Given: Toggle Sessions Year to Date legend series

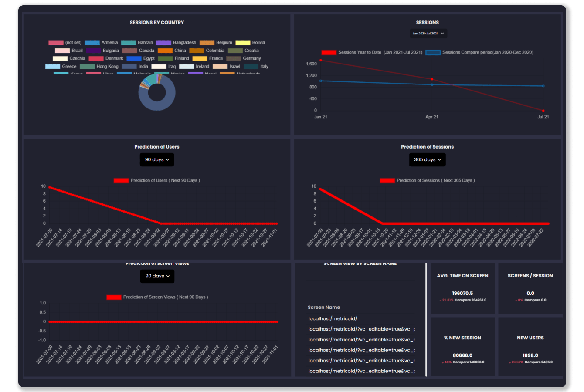Looking at the screenshot, I should pos(372,52).
